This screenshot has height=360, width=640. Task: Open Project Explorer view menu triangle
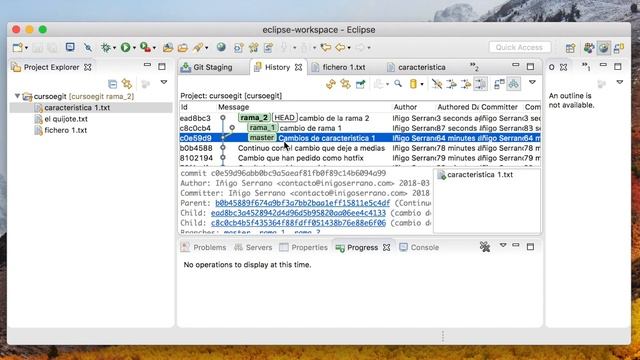tap(164, 82)
